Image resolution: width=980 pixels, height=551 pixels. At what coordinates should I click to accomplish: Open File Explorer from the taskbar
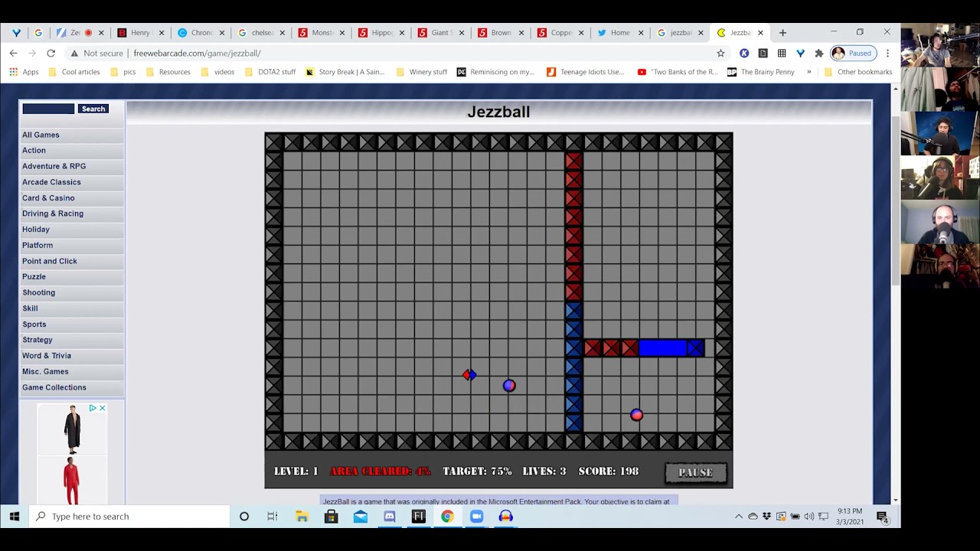click(302, 517)
